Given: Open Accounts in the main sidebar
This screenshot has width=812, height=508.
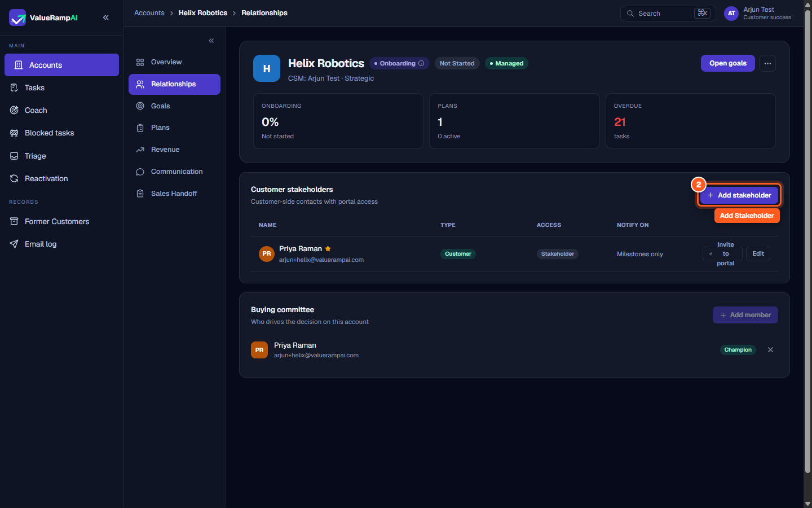Looking at the screenshot, I should 61,65.
